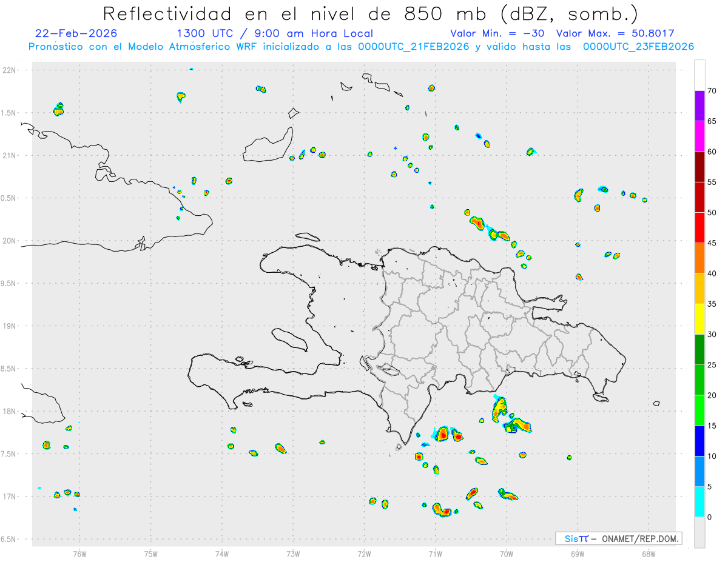
Task: Click the 'SisTT - ONAMET/REP.DOM.' credit box
Action: pos(619,538)
